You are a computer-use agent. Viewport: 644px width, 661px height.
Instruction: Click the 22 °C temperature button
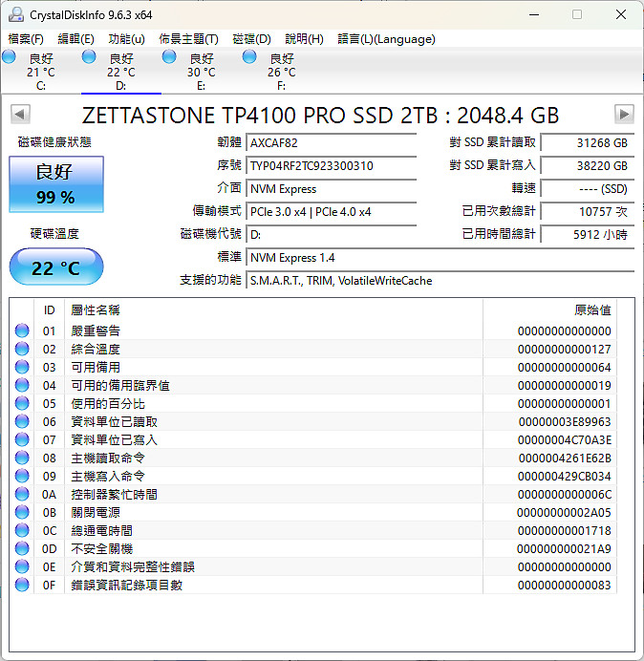point(56,267)
